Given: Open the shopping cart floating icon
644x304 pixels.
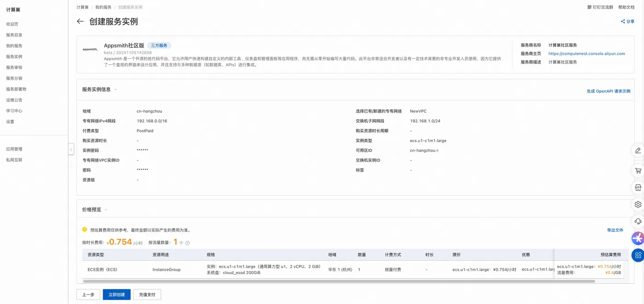Looking at the screenshot, I should (638, 170).
